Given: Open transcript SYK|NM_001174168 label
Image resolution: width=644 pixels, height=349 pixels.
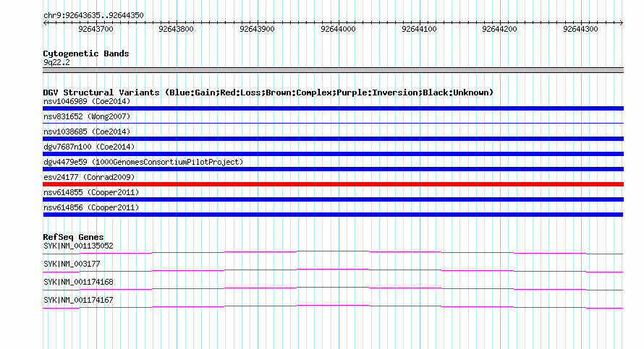Looking at the screenshot, I should click(x=78, y=282).
